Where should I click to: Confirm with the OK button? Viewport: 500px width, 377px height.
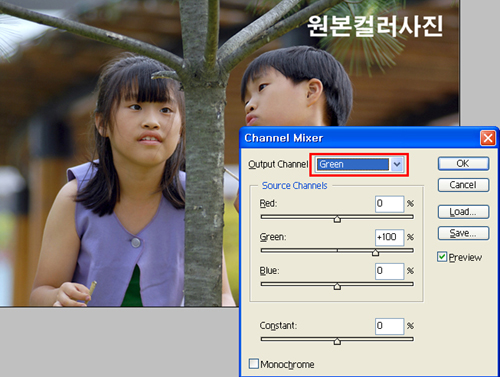pos(463,164)
